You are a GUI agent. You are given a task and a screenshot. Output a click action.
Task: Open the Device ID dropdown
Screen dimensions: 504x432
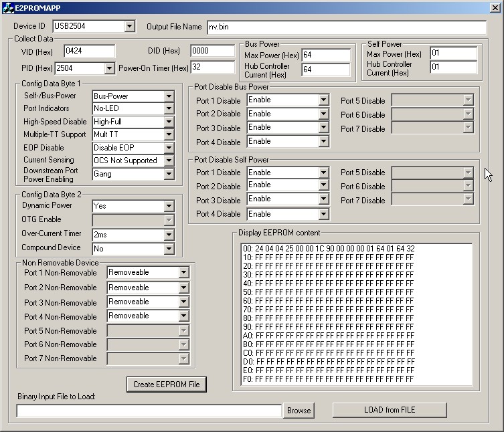point(130,26)
